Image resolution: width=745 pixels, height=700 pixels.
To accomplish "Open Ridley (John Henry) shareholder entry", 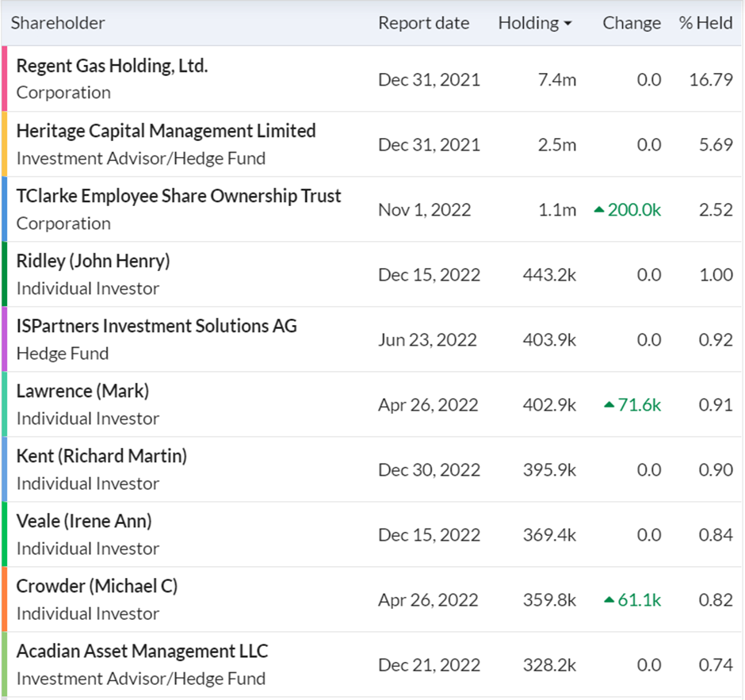I will click(94, 261).
